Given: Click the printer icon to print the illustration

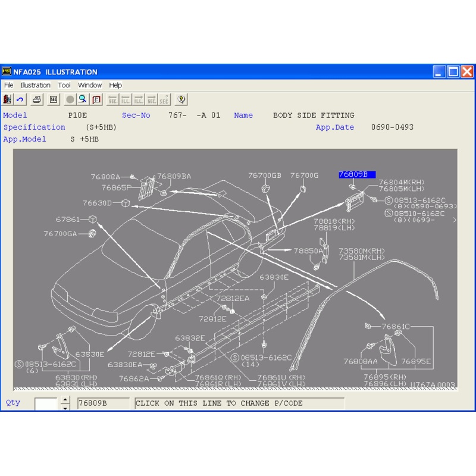Looking at the screenshot, I should pyautogui.click(x=37, y=99).
